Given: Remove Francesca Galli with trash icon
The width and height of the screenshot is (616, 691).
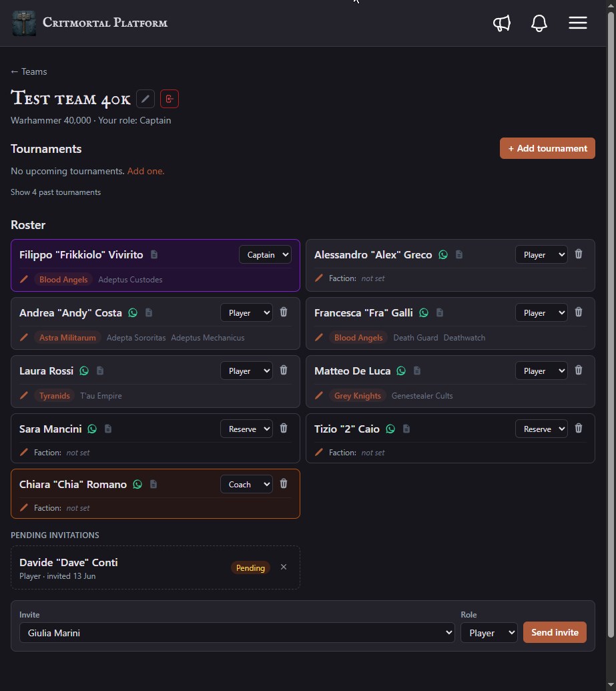Looking at the screenshot, I should tap(579, 312).
